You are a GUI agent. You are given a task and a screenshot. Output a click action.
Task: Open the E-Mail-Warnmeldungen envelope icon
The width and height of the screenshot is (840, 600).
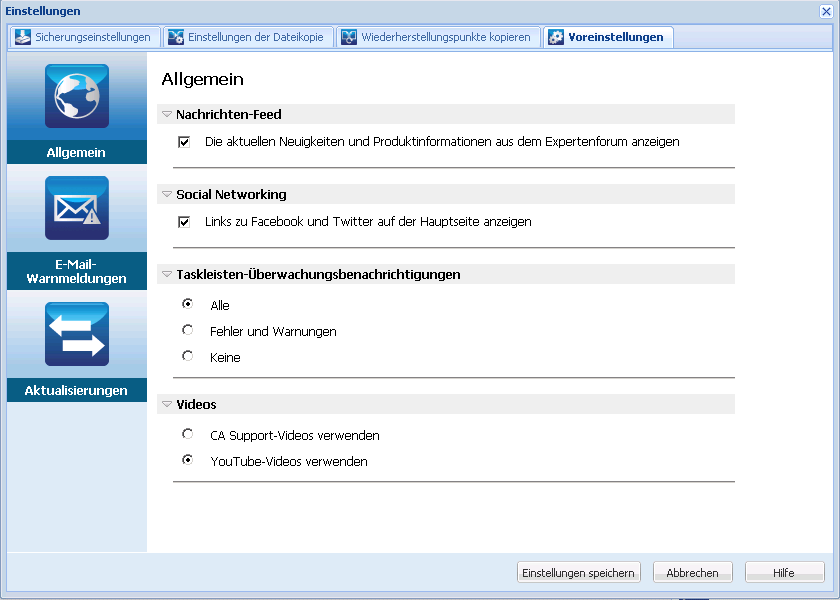[77, 208]
